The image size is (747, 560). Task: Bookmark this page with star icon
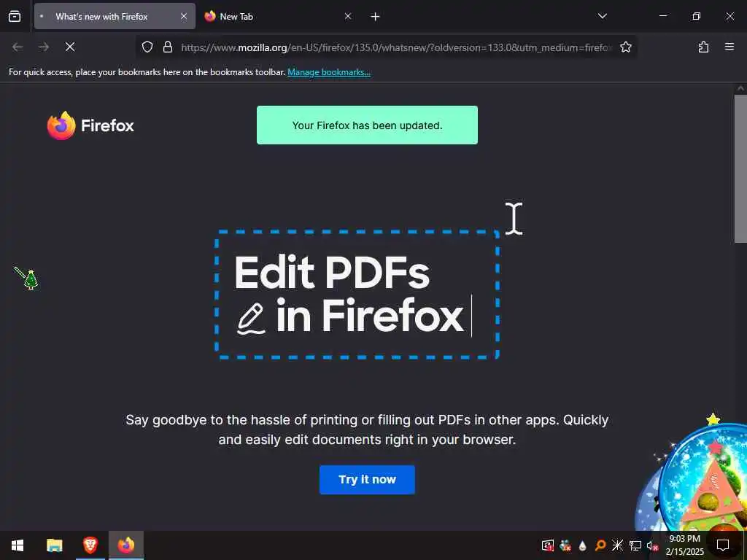[625, 47]
